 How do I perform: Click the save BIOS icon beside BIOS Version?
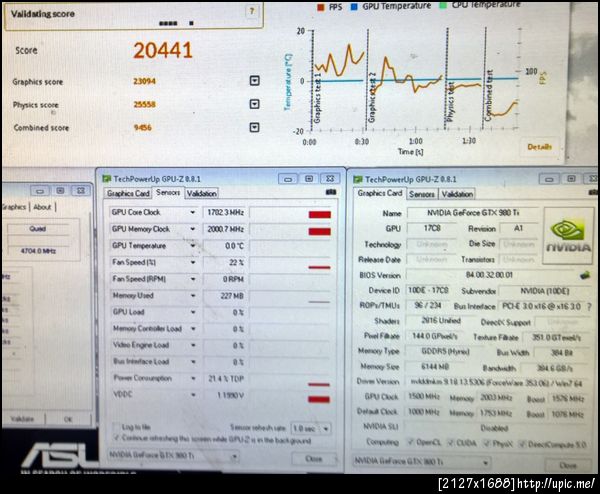click(584, 275)
